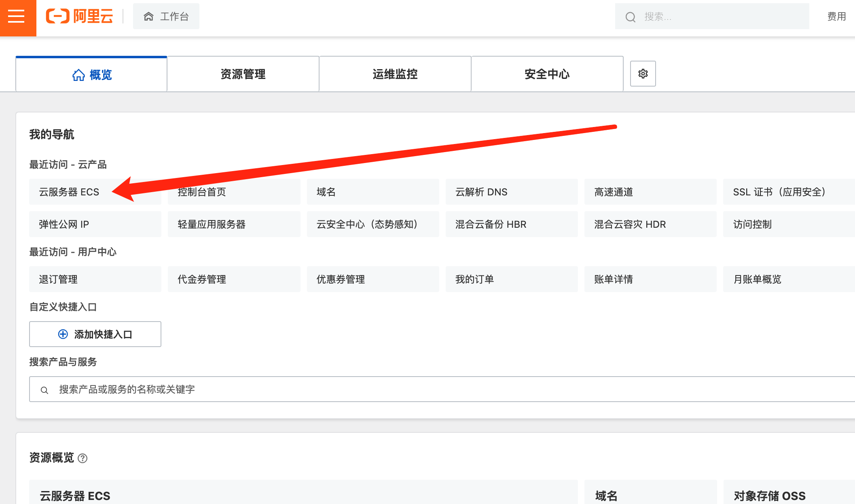
Task: Open 混合云备份 HBR shortcut
Action: pyautogui.click(x=512, y=224)
